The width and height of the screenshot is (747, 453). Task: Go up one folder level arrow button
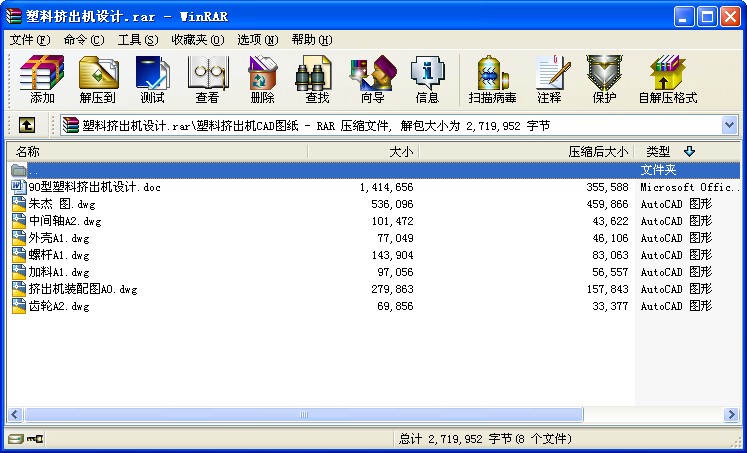27,125
